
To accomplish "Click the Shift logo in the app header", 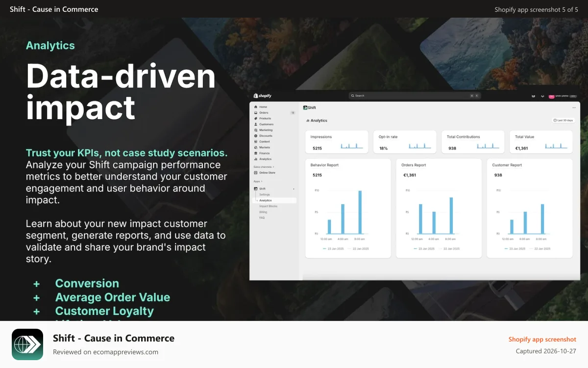I will pos(305,107).
